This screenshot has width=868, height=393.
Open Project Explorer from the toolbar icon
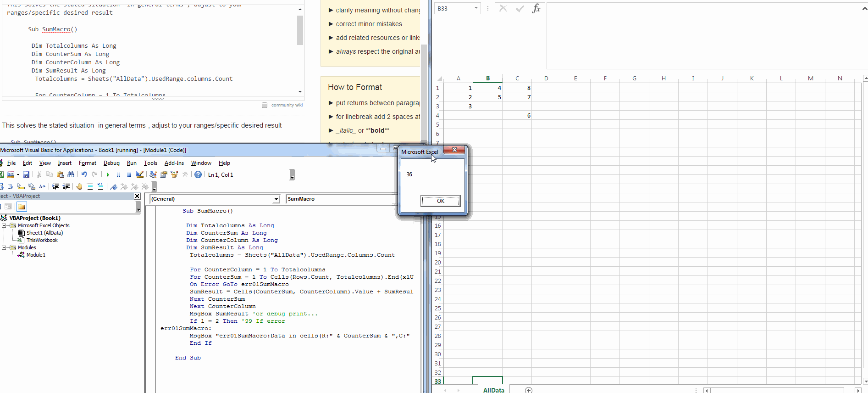click(x=153, y=174)
